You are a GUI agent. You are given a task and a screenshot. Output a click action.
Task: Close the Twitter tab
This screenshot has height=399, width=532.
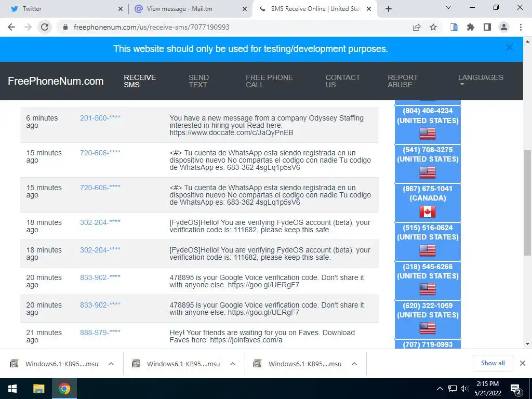click(x=121, y=9)
